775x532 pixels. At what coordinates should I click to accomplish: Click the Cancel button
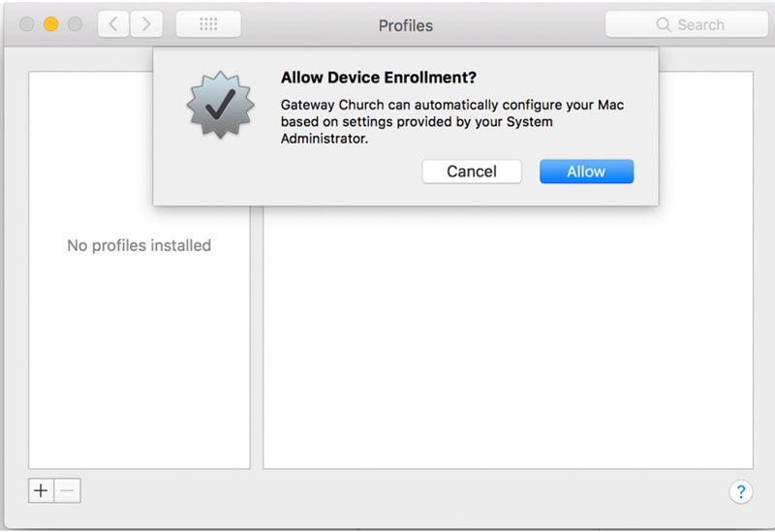click(472, 172)
